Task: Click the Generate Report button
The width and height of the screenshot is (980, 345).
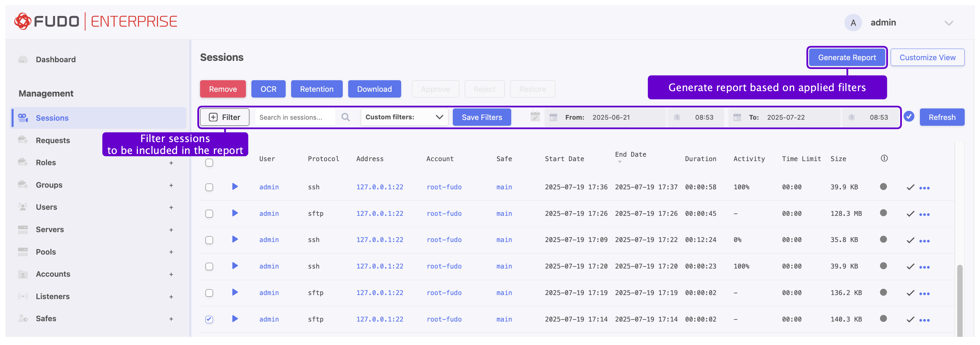Action: pos(847,57)
